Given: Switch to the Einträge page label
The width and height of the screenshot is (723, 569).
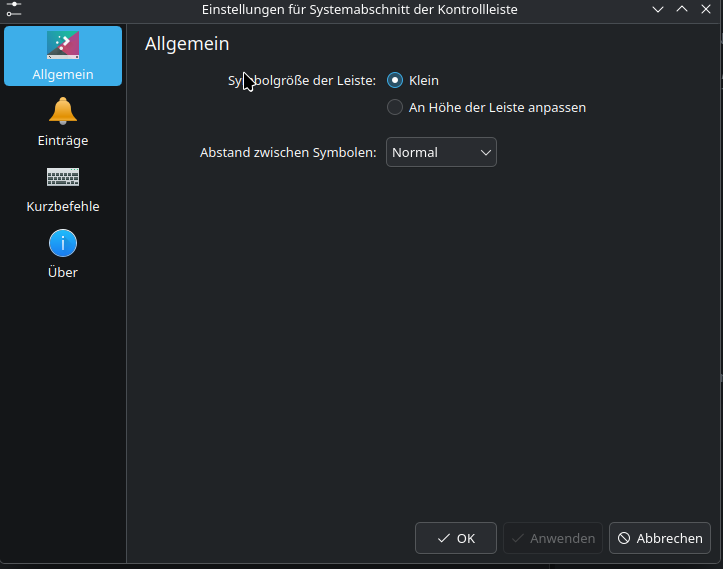Looking at the screenshot, I should [63, 141].
